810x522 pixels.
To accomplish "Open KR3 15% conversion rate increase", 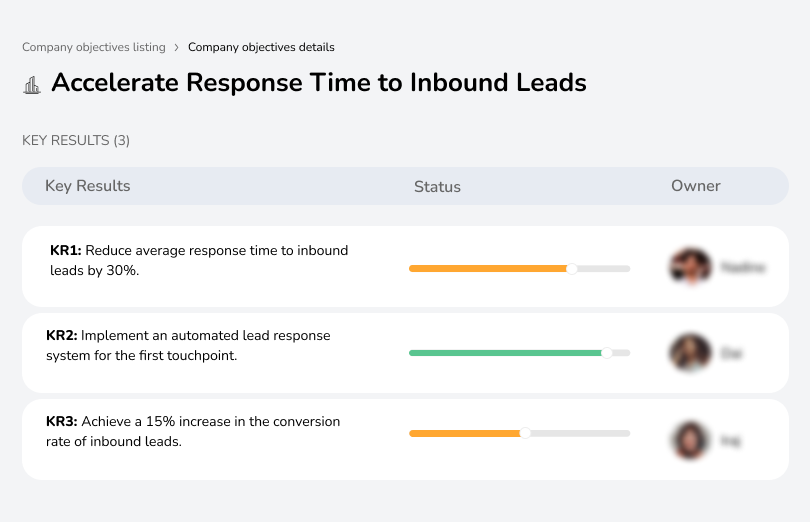I will point(193,432).
